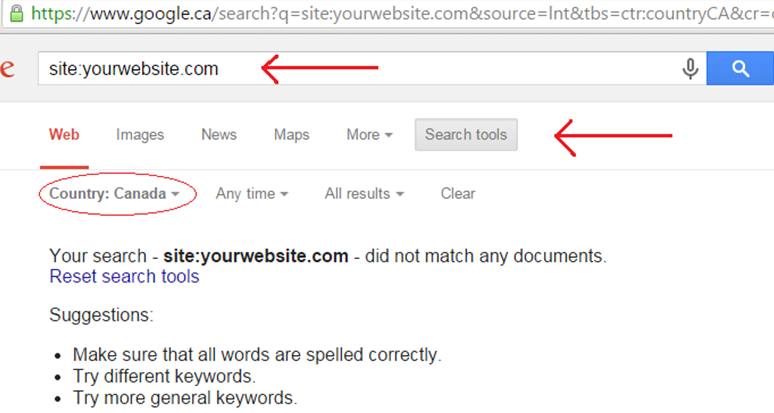Toggle the Search tools button
774x413 pixels.
[466, 135]
